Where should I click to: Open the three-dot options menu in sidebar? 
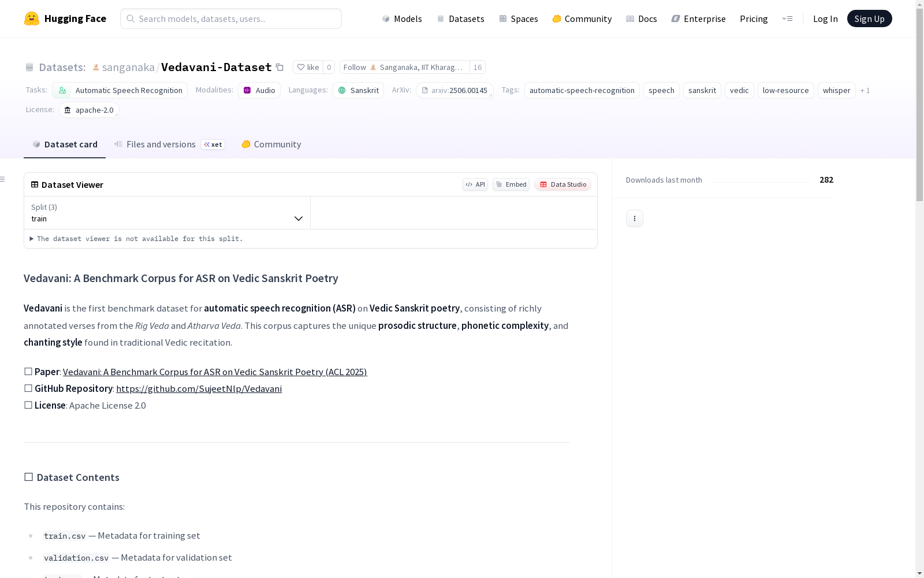tap(635, 218)
